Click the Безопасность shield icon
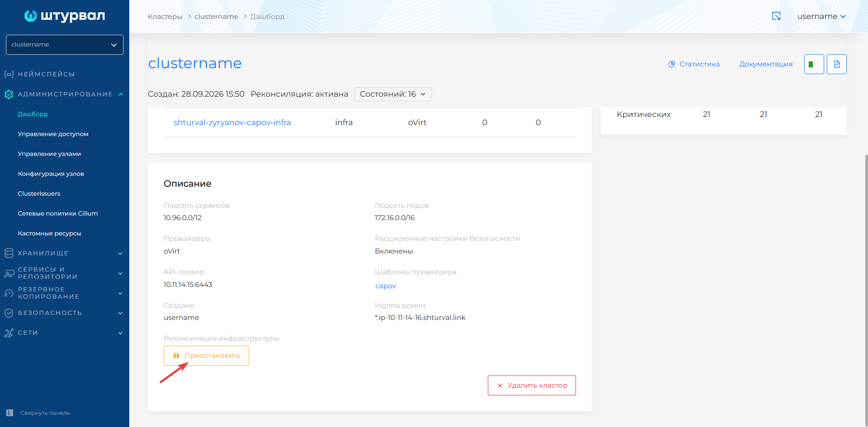Screen dimensions: 868x427 [9, 313]
